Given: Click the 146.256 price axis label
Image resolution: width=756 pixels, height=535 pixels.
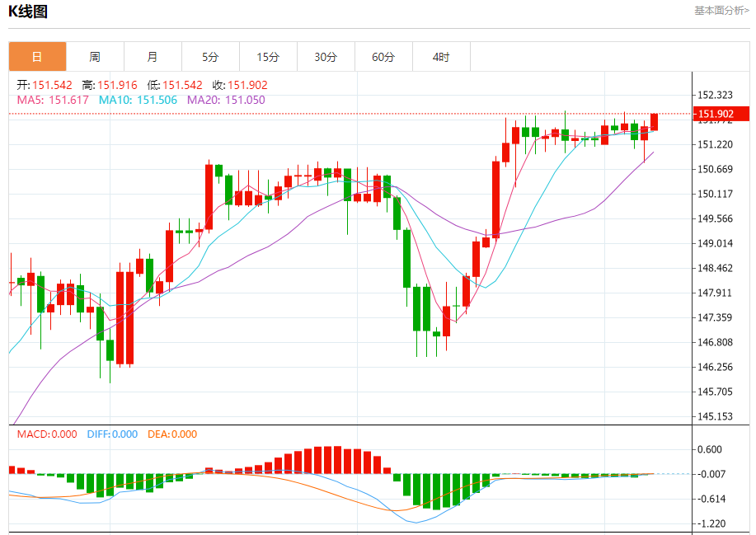Looking at the screenshot, I should [x=715, y=368].
